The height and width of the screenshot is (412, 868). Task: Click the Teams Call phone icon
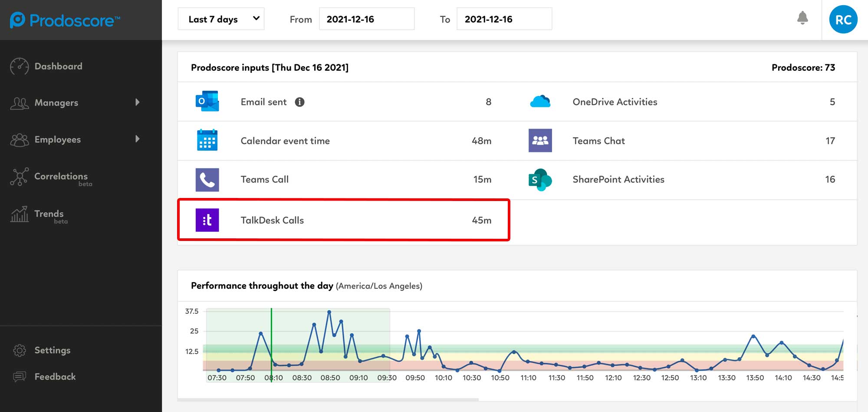(x=207, y=180)
